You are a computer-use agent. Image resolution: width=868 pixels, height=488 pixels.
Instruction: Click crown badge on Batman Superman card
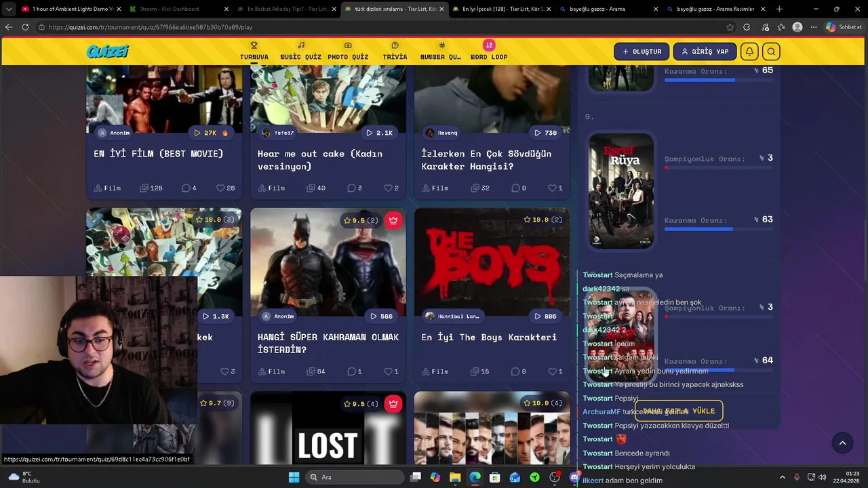tap(393, 220)
